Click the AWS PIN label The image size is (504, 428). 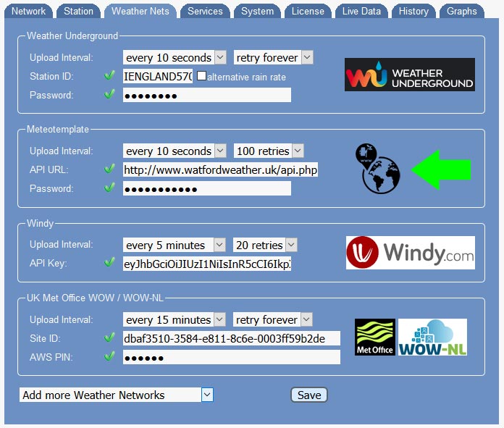tap(51, 357)
